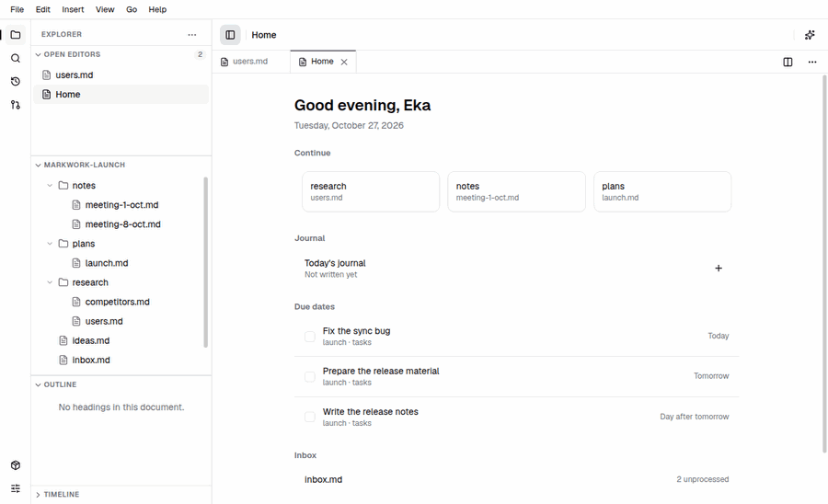Click the main editor vertical scrollbar

click(824, 264)
